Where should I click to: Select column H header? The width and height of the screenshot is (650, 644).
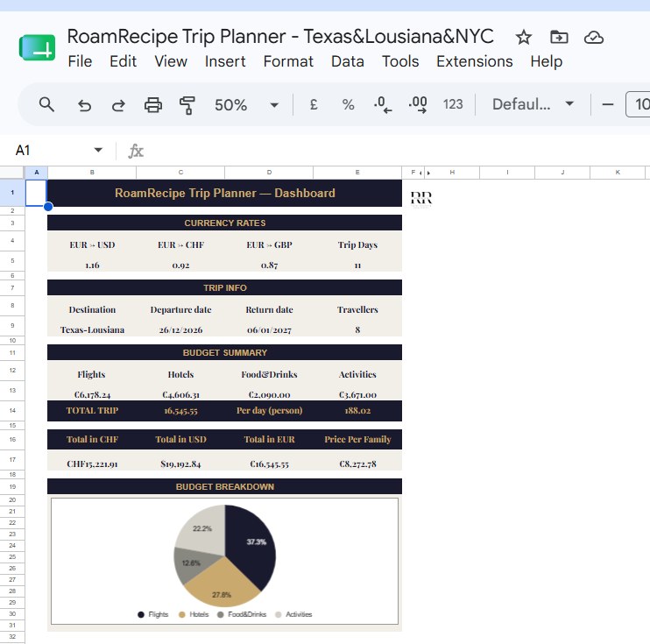tap(452, 173)
